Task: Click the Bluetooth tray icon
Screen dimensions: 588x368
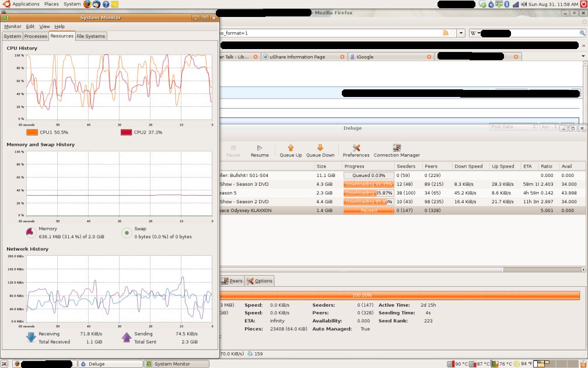Action: pos(506,5)
